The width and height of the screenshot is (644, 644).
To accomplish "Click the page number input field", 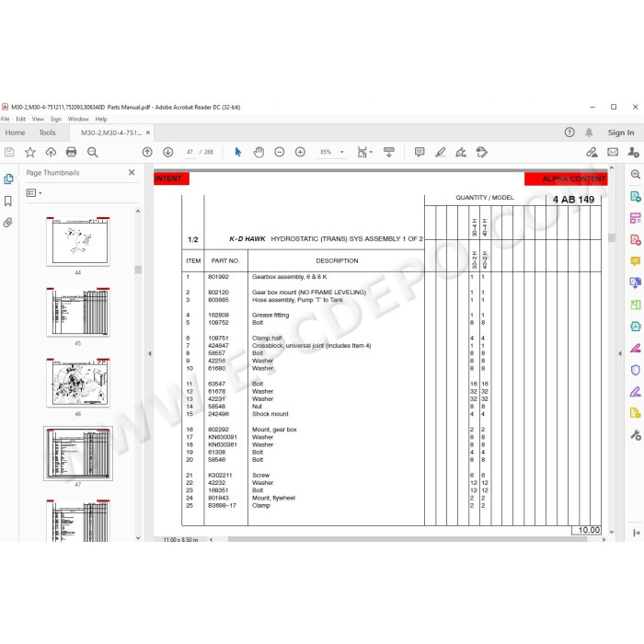I will [190, 153].
